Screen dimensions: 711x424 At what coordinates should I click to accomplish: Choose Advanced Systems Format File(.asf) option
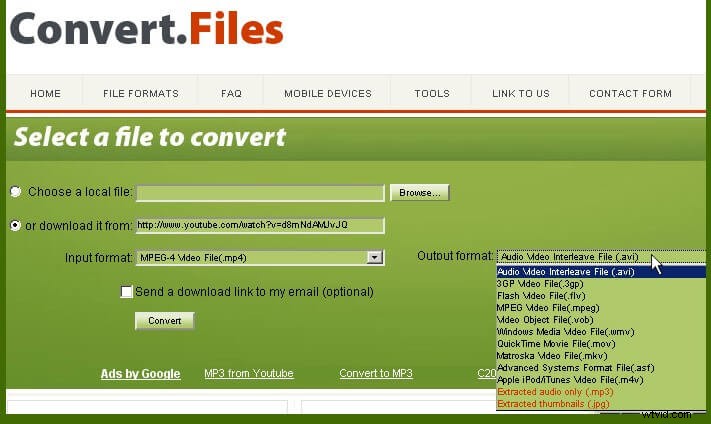click(x=601, y=368)
